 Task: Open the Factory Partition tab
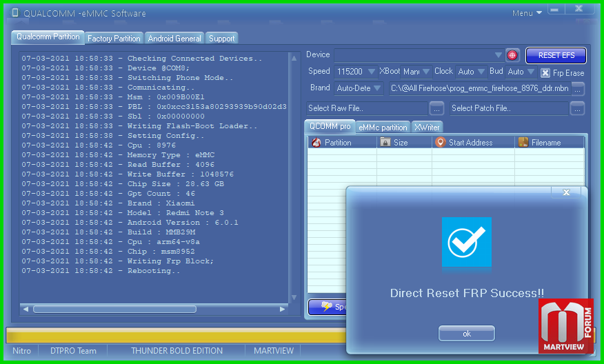click(x=114, y=39)
